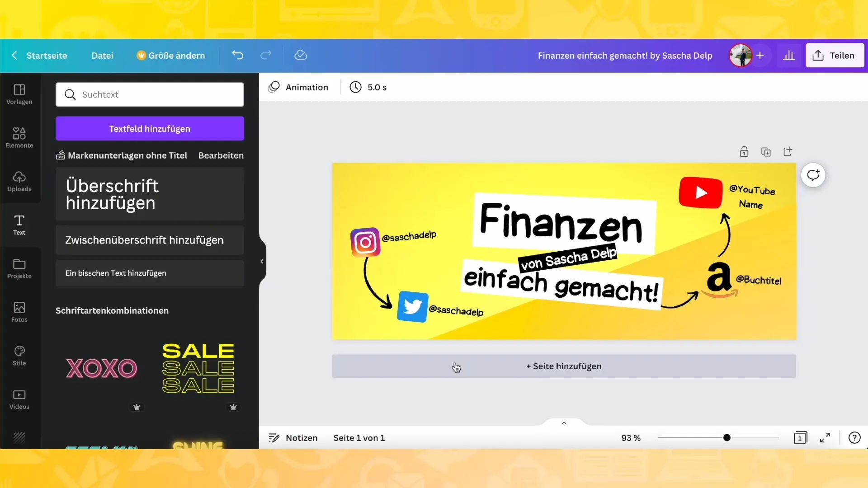Click the Datei menu item
868x488 pixels.
(x=102, y=56)
